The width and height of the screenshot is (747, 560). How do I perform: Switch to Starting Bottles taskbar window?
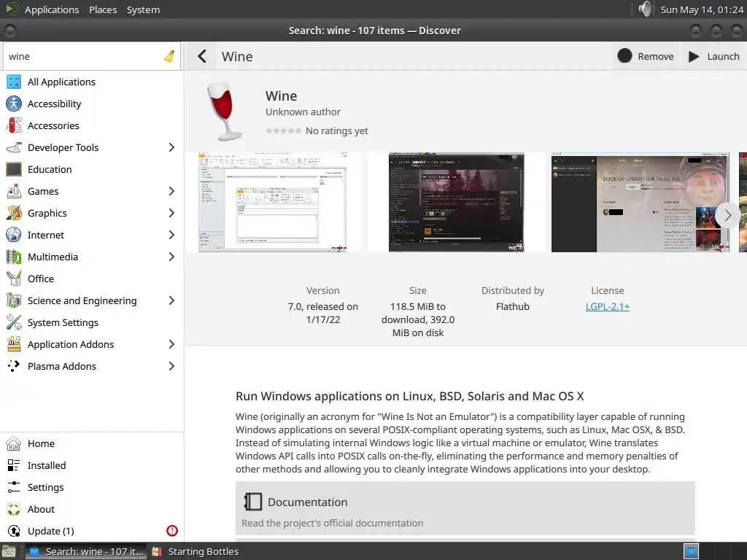(x=196, y=551)
